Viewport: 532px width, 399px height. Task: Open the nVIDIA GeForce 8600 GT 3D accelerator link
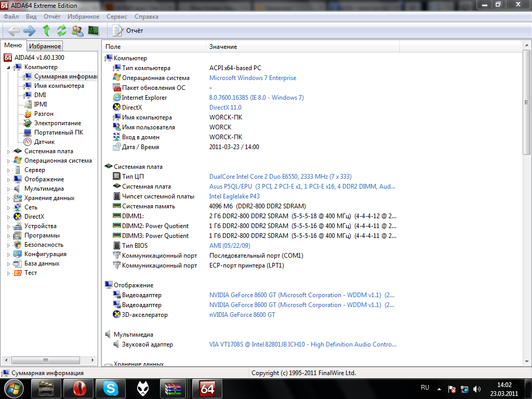click(x=242, y=315)
